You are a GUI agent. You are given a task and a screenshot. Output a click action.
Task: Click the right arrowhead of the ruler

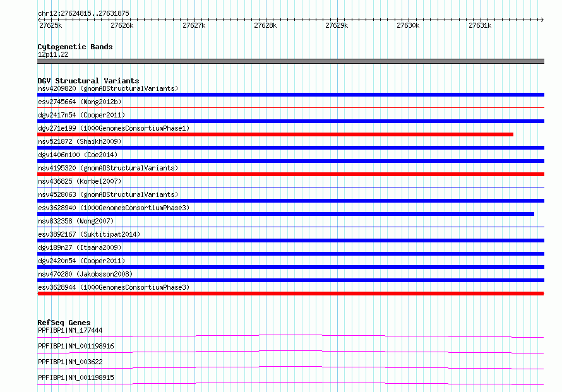pyautogui.click(x=542, y=20)
